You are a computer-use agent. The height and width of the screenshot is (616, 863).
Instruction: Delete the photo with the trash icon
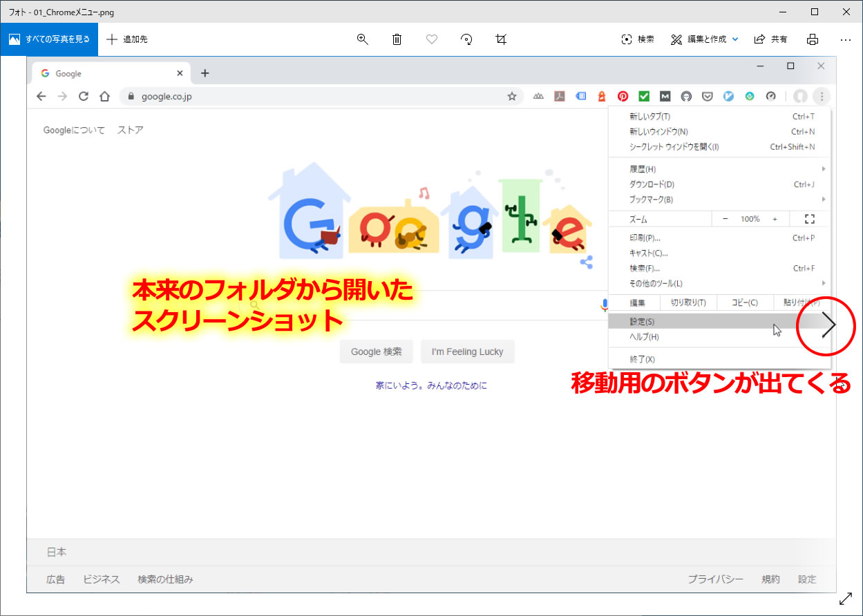pos(397,39)
